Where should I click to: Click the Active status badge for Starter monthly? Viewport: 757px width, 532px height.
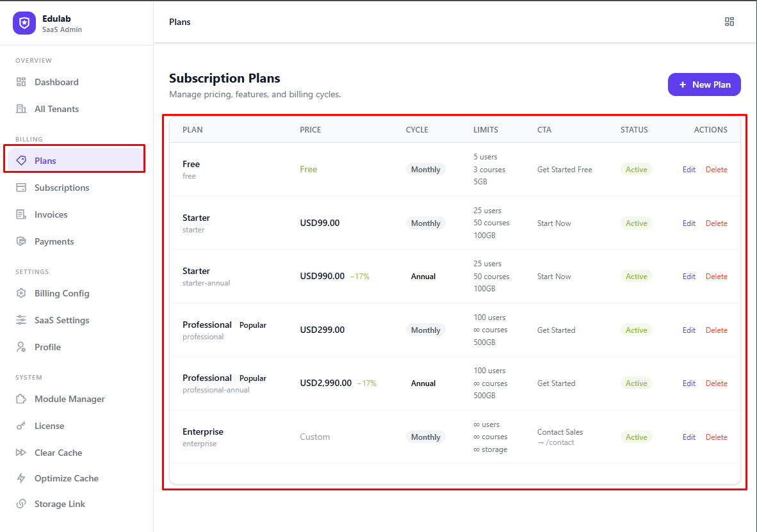[636, 223]
